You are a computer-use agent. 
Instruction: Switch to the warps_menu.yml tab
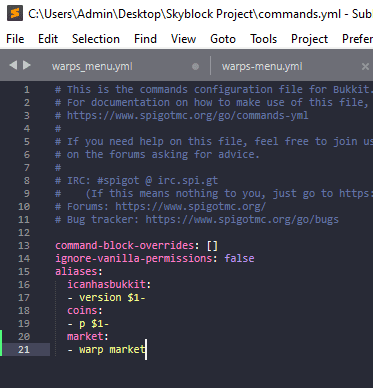92,66
